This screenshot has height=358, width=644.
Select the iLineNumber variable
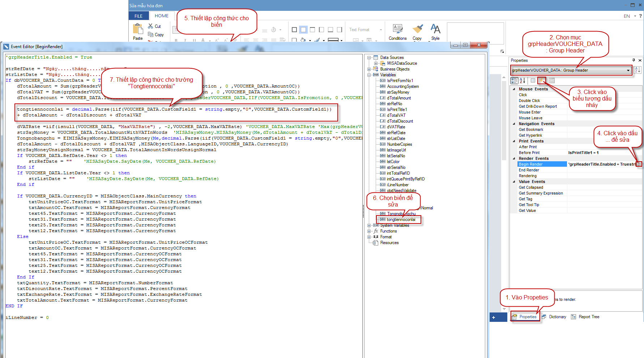point(398,185)
